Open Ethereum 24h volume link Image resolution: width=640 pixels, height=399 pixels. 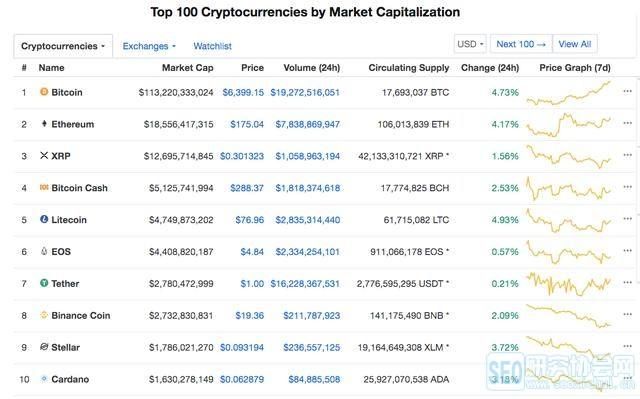tap(307, 124)
